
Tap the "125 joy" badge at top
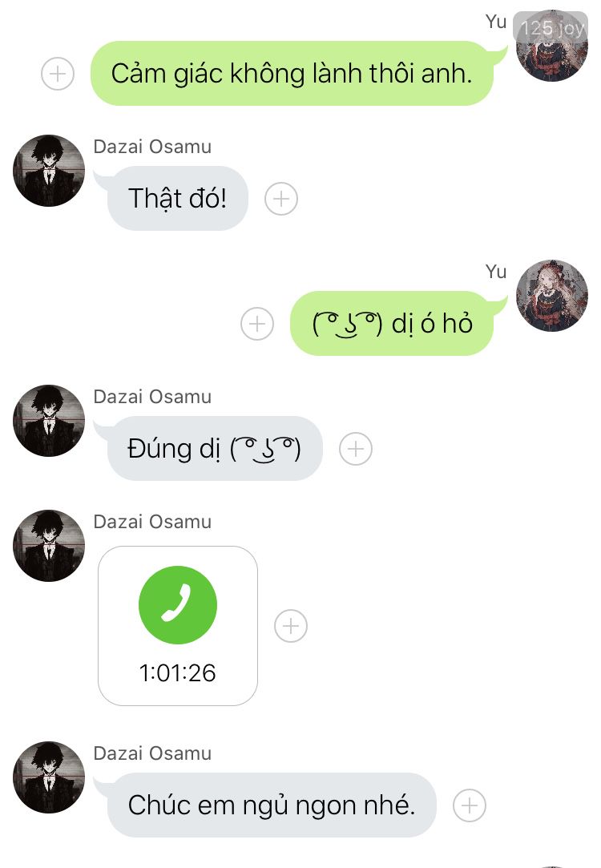(x=551, y=27)
